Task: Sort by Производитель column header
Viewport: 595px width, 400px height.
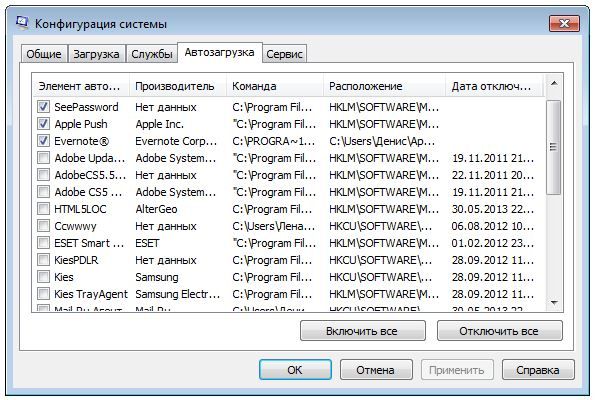Action: (178, 86)
